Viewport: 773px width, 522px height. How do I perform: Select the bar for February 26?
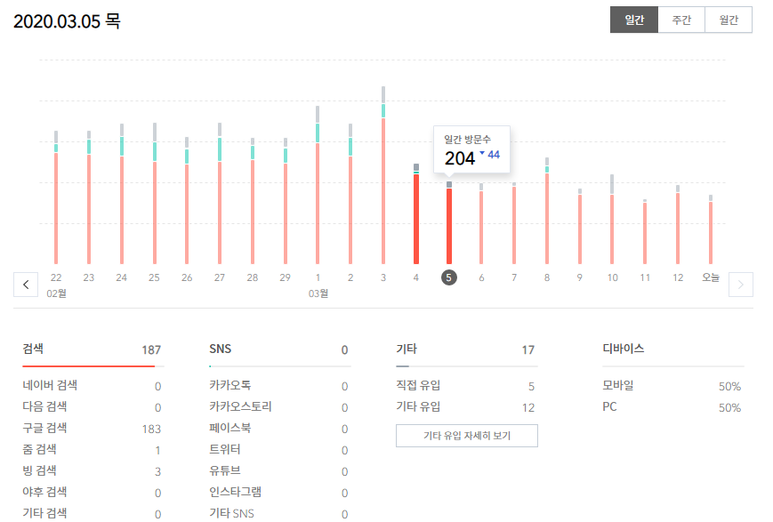(187, 200)
